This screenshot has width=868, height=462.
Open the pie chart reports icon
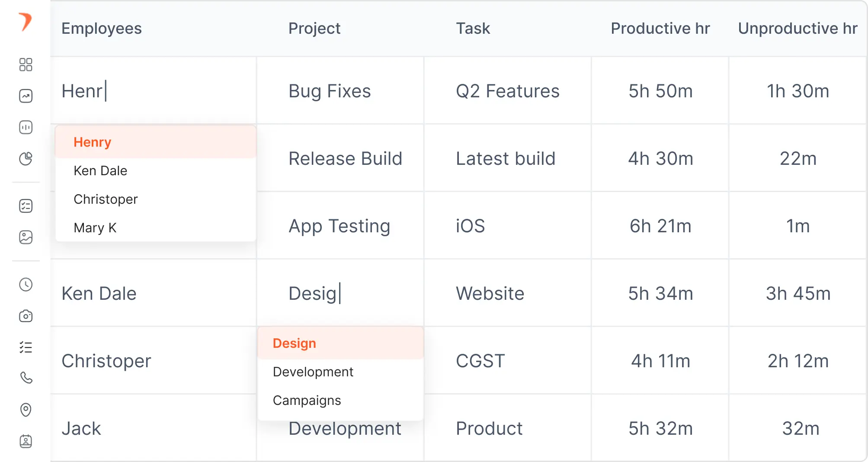click(x=26, y=159)
